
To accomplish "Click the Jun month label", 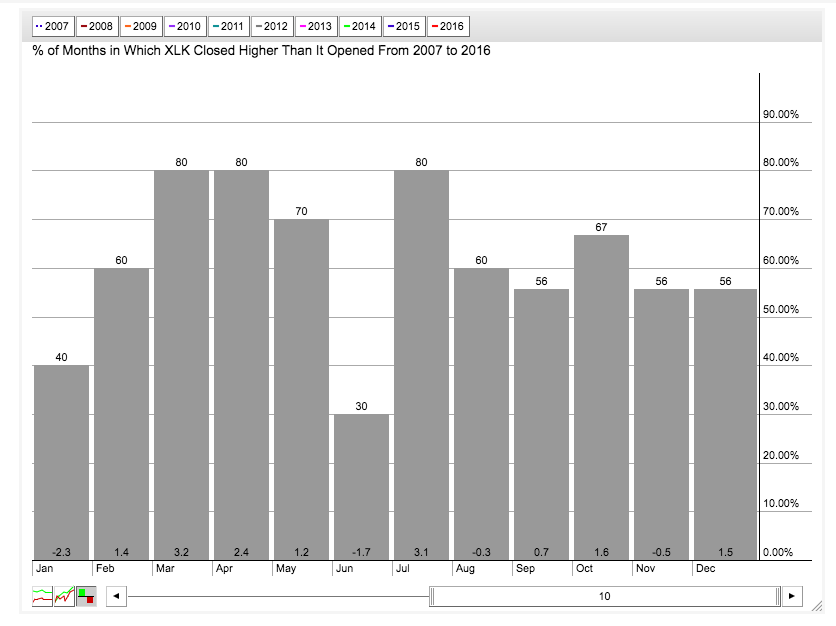I will pyautogui.click(x=344, y=568).
